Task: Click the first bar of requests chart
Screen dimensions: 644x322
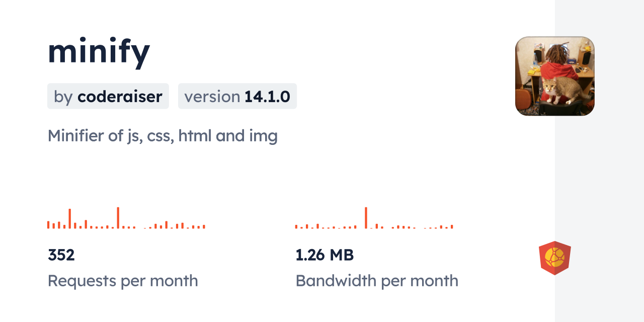Action: point(48,225)
